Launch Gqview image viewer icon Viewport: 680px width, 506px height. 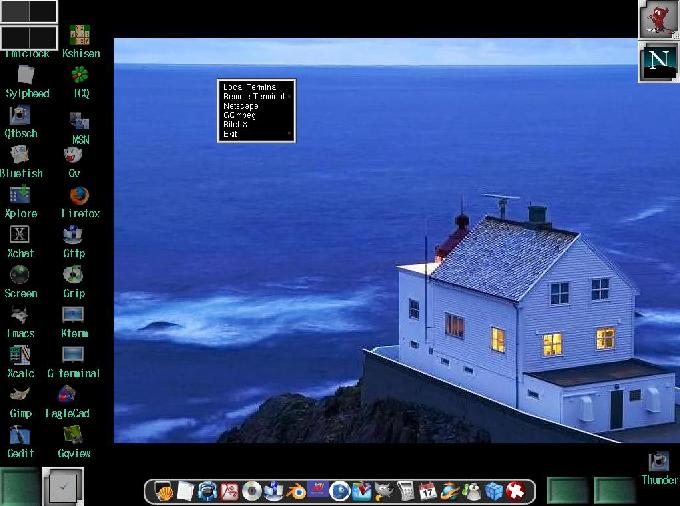73,435
